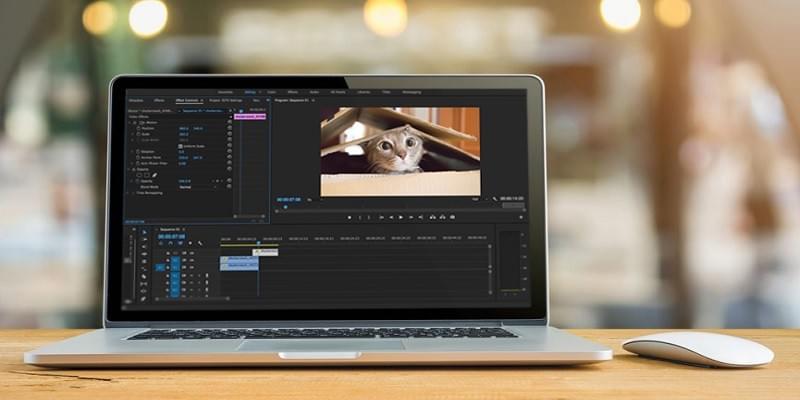
Task: Add a marker from the timeline header
Action: point(190,243)
